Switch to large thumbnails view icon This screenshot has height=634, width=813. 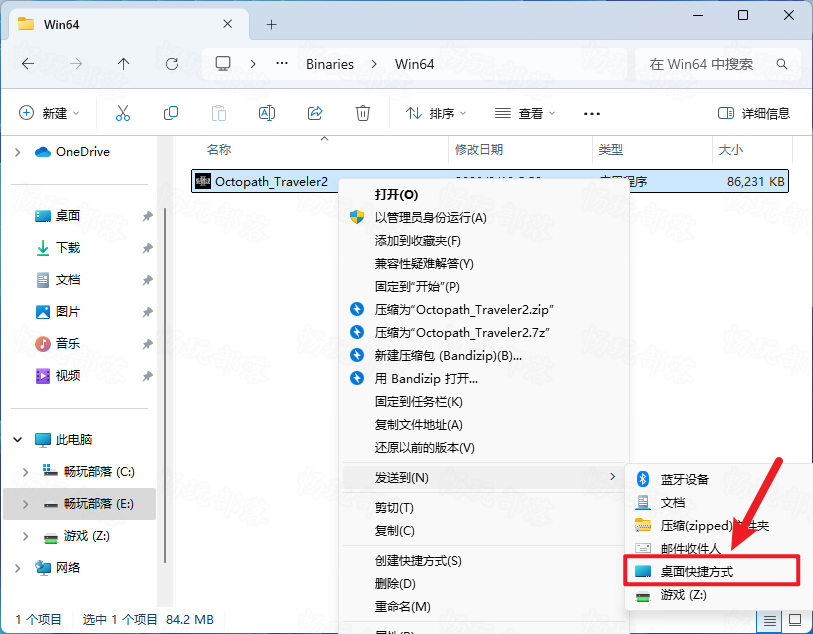[795, 620]
